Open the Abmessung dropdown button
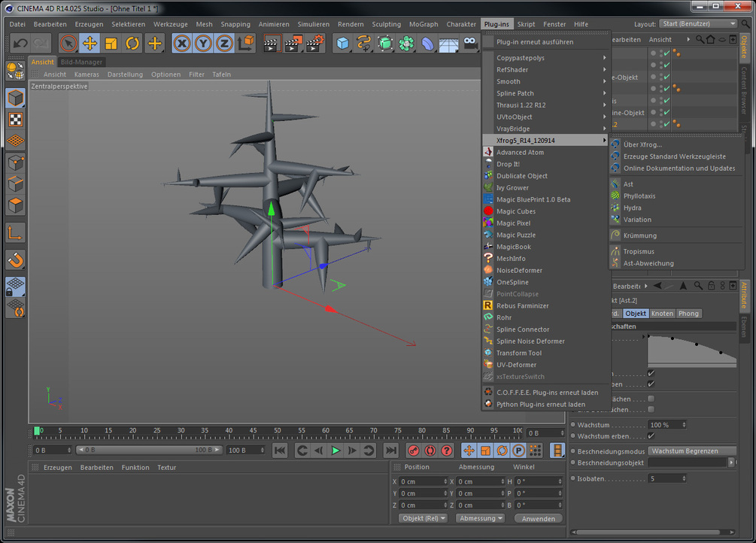The height and width of the screenshot is (543, 756). pos(480,518)
